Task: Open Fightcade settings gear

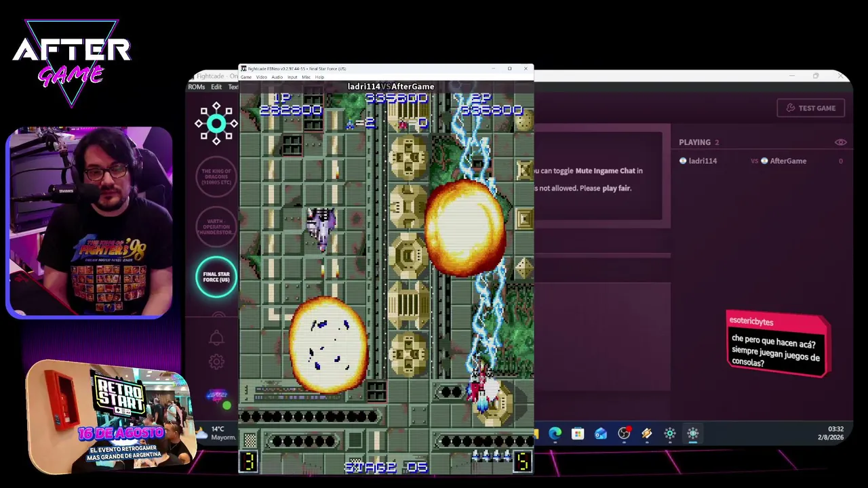Action: (216, 362)
